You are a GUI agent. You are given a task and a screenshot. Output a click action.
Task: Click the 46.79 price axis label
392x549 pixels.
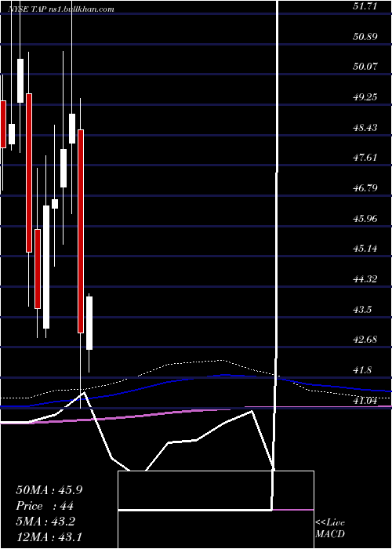[365, 188]
